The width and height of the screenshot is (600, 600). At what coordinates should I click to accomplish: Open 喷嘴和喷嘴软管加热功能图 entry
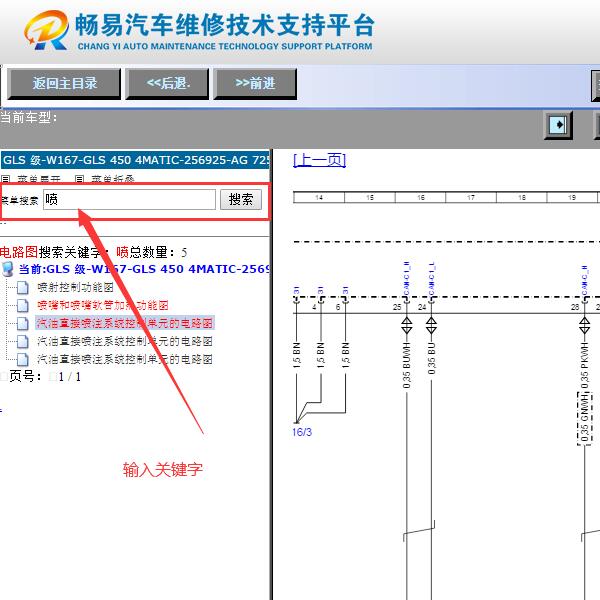pyautogui.click(x=103, y=305)
